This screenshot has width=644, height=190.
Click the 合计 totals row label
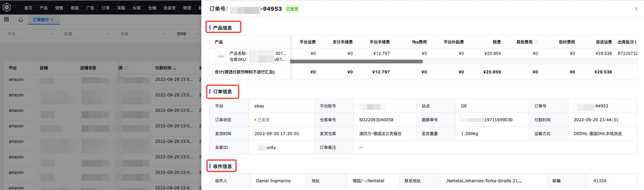pyautogui.click(x=245, y=72)
